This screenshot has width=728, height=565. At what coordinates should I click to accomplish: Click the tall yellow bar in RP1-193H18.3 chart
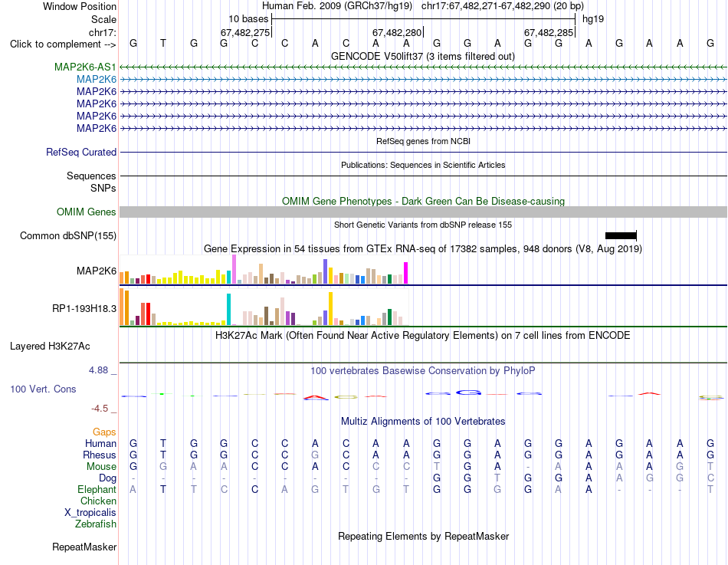tap(330, 308)
